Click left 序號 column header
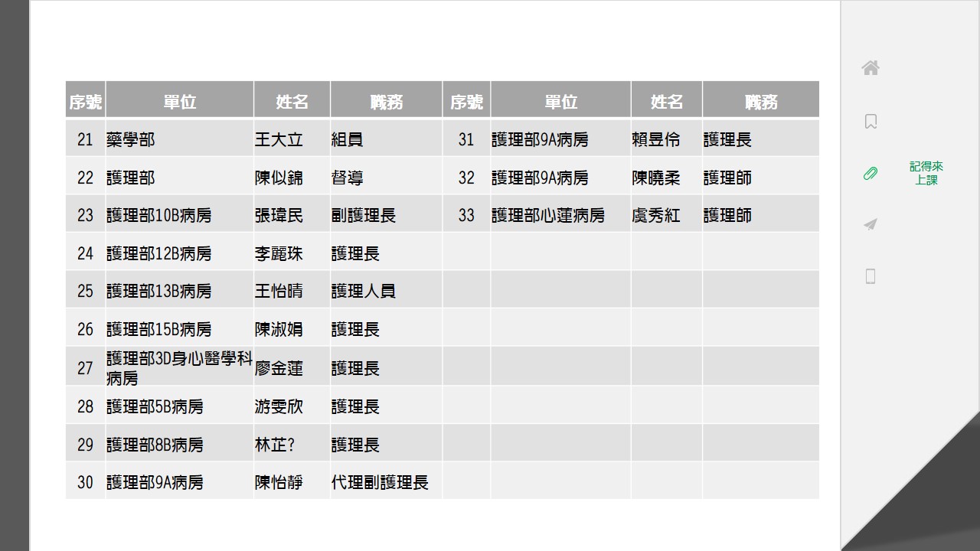This screenshot has height=551, width=980. click(x=85, y=101)
